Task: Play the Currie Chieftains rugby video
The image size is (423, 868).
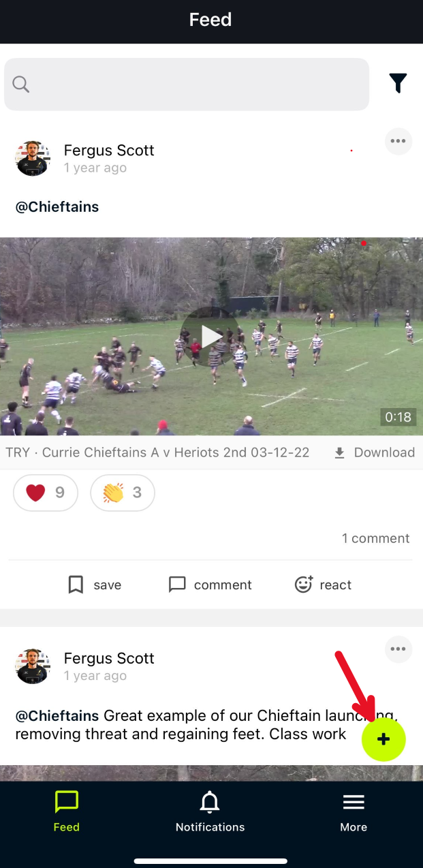Action: click(212, 337)
